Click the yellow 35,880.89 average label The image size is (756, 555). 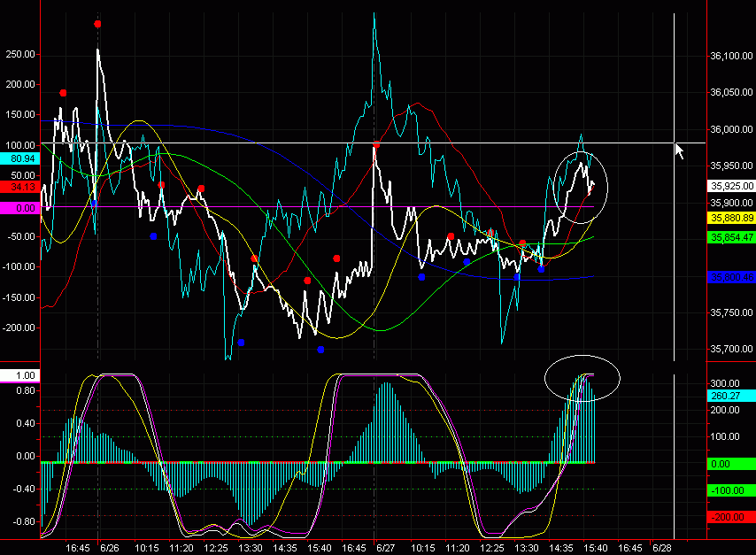click(731, 218)
